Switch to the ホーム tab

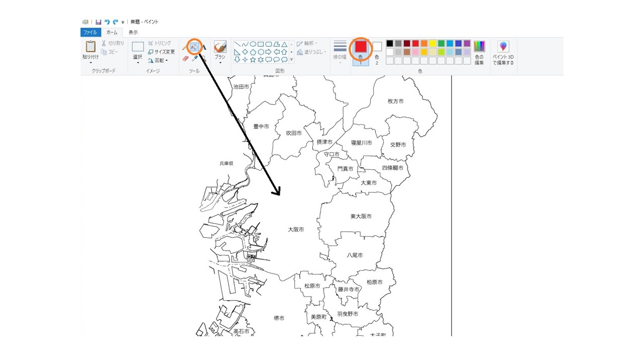(112, 32)
